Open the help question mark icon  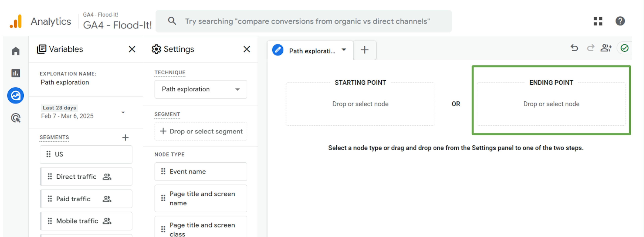click(x=620, y=21)
